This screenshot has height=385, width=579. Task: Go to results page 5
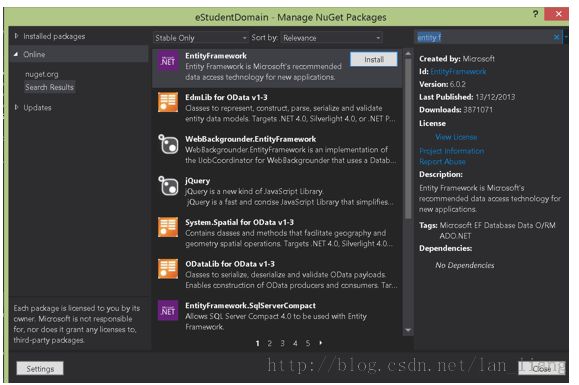click(x=308, y=343)
